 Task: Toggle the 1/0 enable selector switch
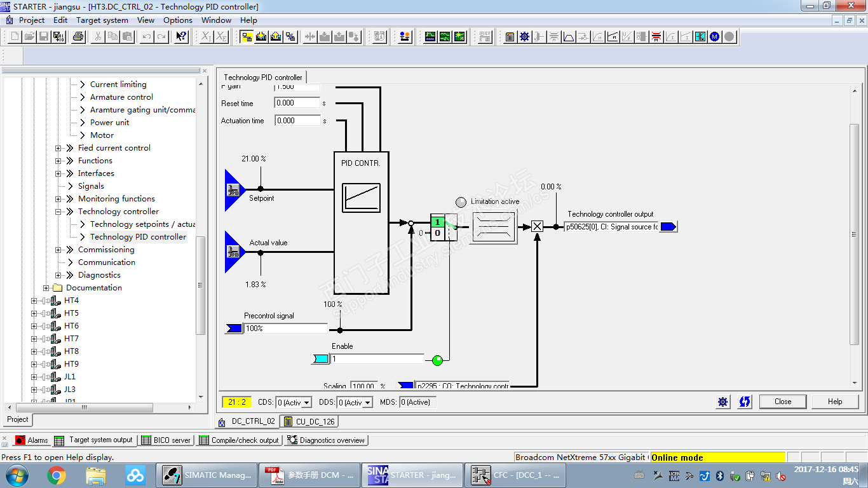click(x=444, y=227)
